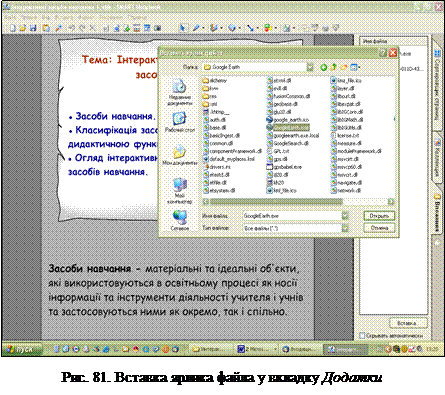Image resolution: width=445 pixels, height=395 pixels.
Task: Click the Windows Start button
Action: point(22,349)
